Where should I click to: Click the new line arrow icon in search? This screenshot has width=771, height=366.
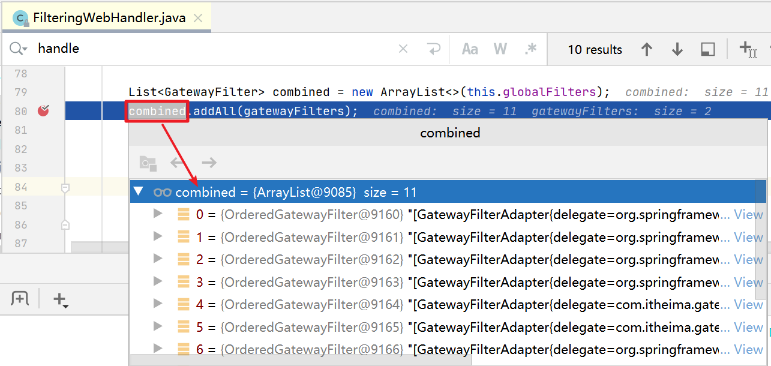[x=434, y=49]
